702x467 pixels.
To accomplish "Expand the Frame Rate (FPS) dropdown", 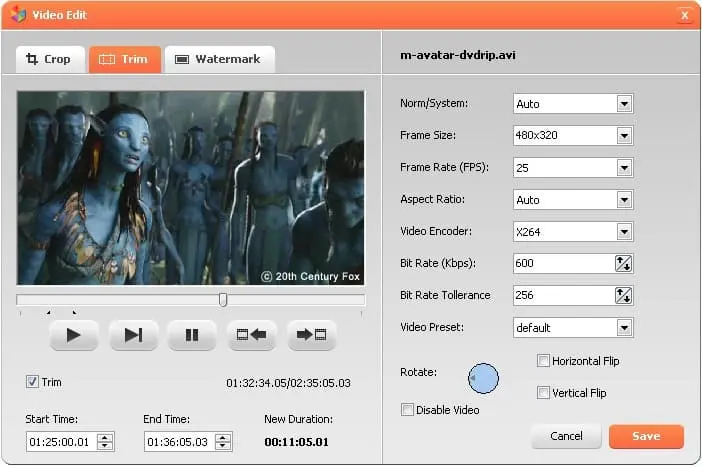I will click(624, 168).
